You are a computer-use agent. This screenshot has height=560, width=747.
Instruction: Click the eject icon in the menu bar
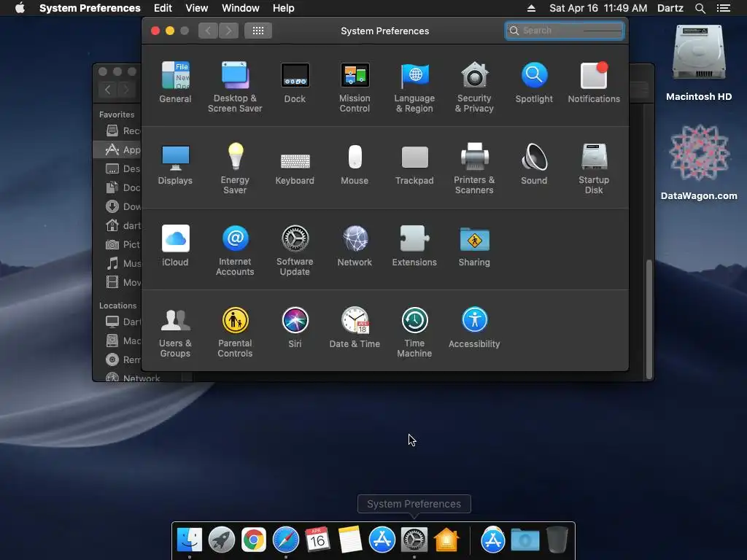(x=531, y=8)
